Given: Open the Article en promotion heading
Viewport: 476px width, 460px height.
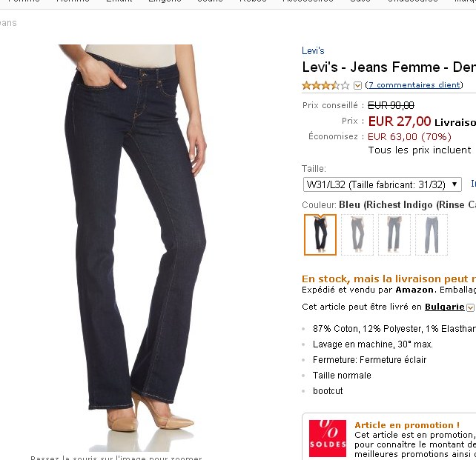Looking at the screenshot, I should [407, 425].
